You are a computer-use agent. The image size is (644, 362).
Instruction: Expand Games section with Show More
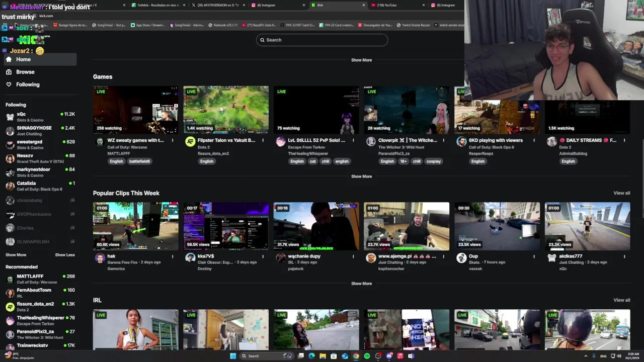pyautogui.click(x=361, y=176)
